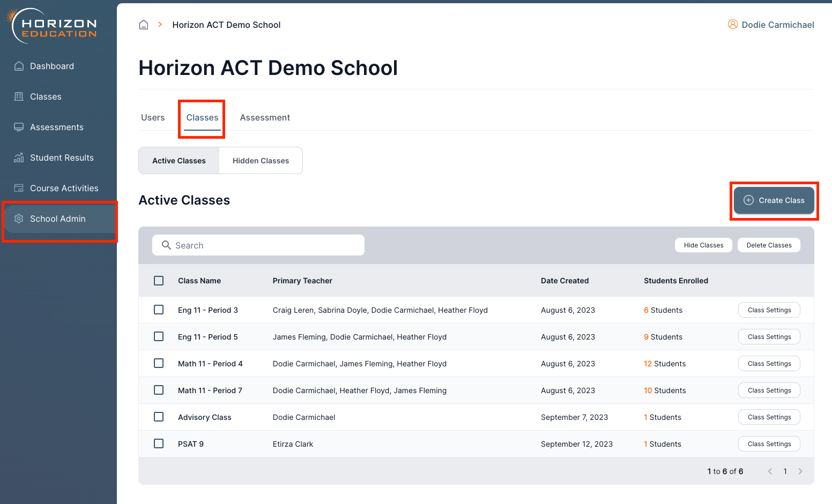Viewport: 832px width, 504px height.
Task: Select the PSAT 9 class checkbox
Action: pyautogui.click(x=159, y=443)
